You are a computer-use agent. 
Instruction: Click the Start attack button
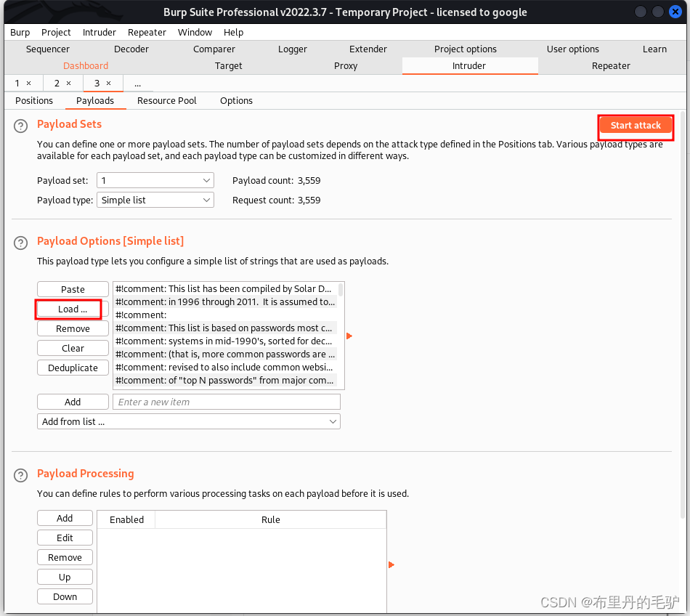[x=636, y=126]
